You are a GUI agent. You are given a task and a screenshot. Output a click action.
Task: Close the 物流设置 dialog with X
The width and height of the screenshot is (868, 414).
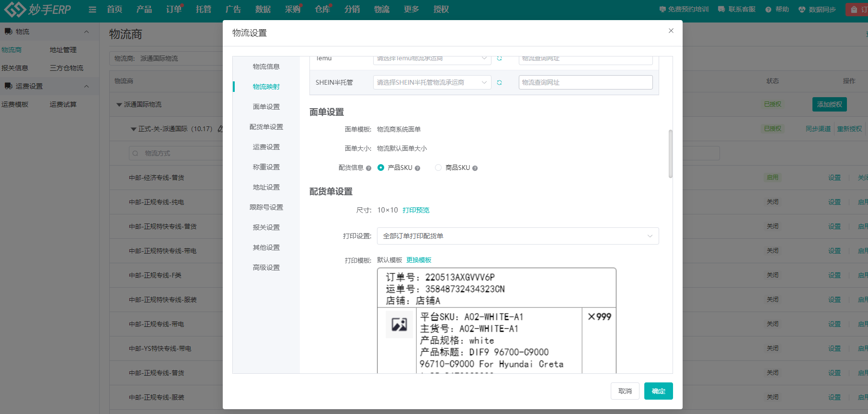[x=671, y=31]
